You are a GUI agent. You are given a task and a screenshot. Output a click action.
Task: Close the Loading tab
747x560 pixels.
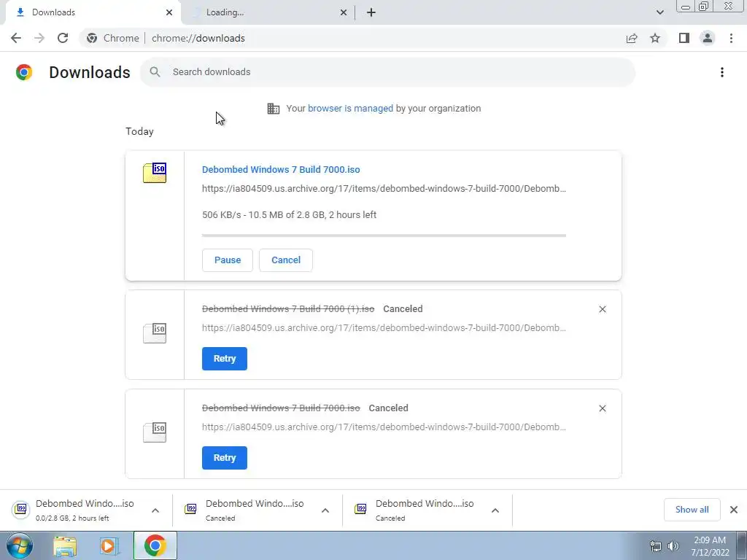tap(344, 12)
